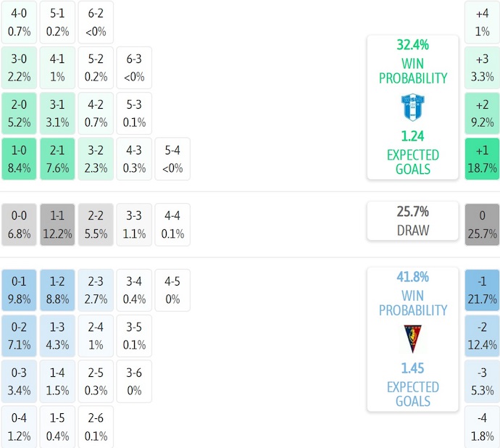Click the blue-white home team crest
This screenshot has width=500, height=448.
(x=412, y=107)
